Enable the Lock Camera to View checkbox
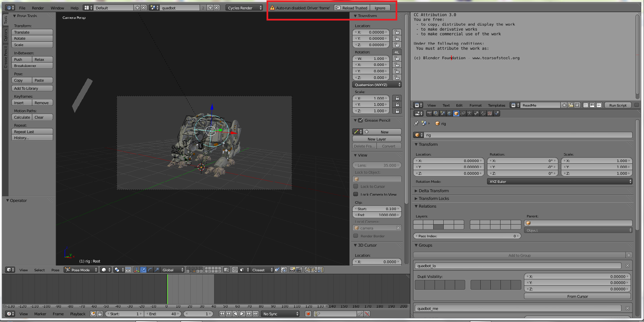Image resolution: width=644 pixels, height=322 pixels. tap(356, 194)
